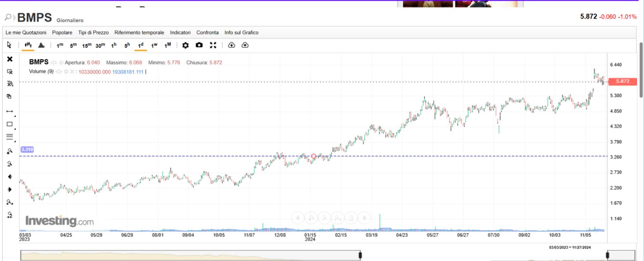Viewport: 644px width, 261px height.
Task: Click the date range 03/03/2023 - 11/27/2024
Action: 570,247
